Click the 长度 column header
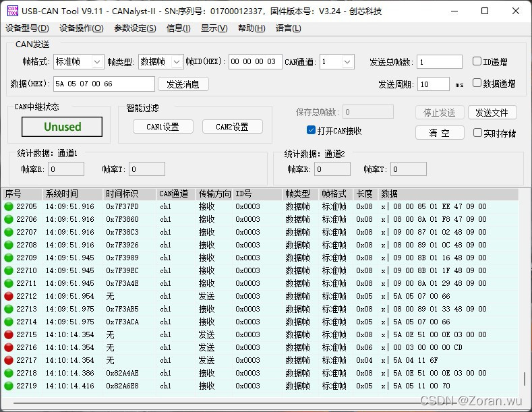 (x=365, y=194)
